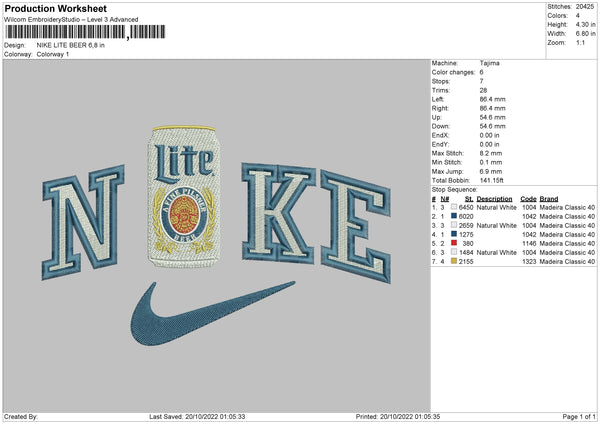The width and height of the screenshot is (600, 424).
Task: Click the zoom value '1:1'
Action: 580,43
